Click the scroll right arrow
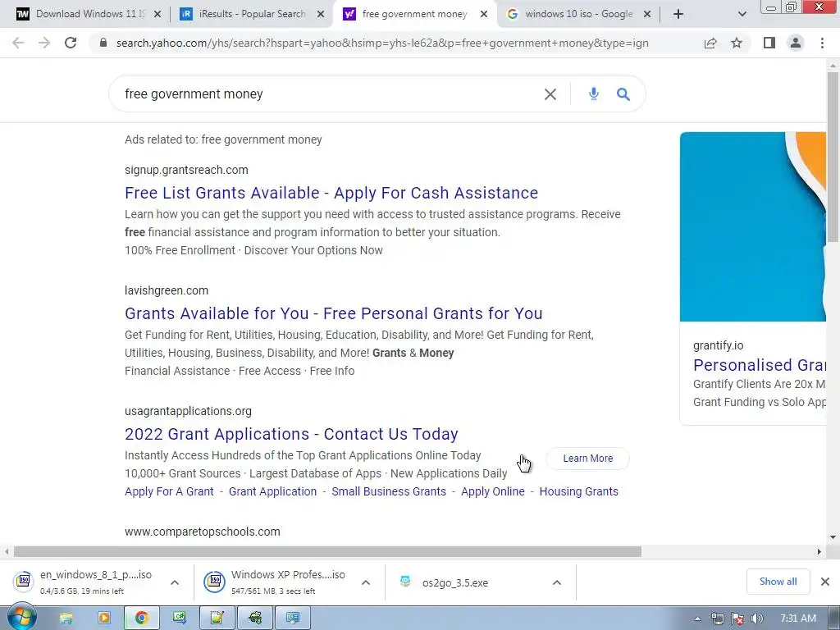The image size is (840, 630). pos(819,552)
